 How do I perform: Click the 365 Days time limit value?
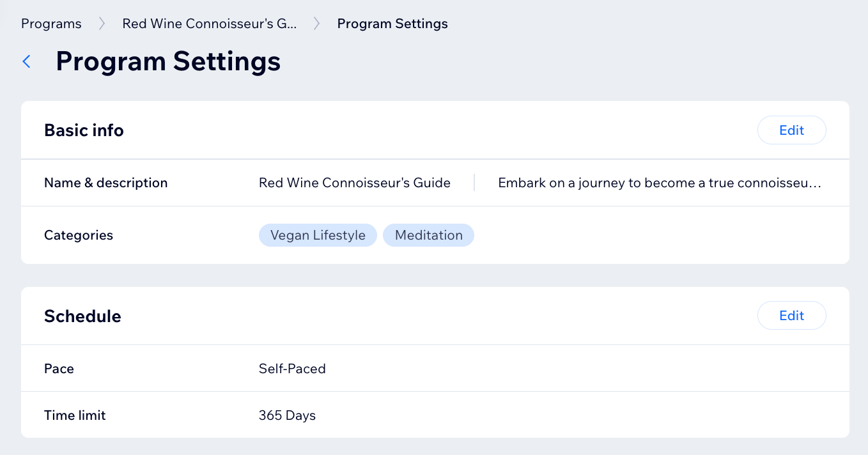click(x=287, y=415)
